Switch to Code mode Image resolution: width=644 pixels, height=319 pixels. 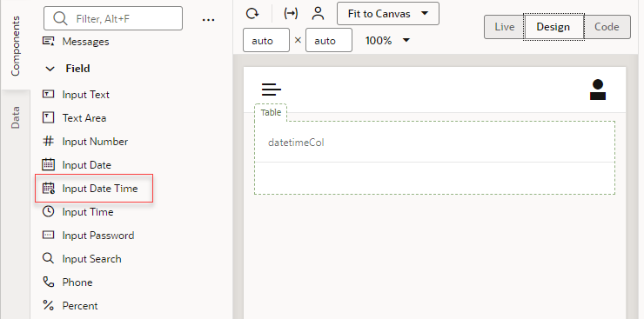(x=607, y=27)
